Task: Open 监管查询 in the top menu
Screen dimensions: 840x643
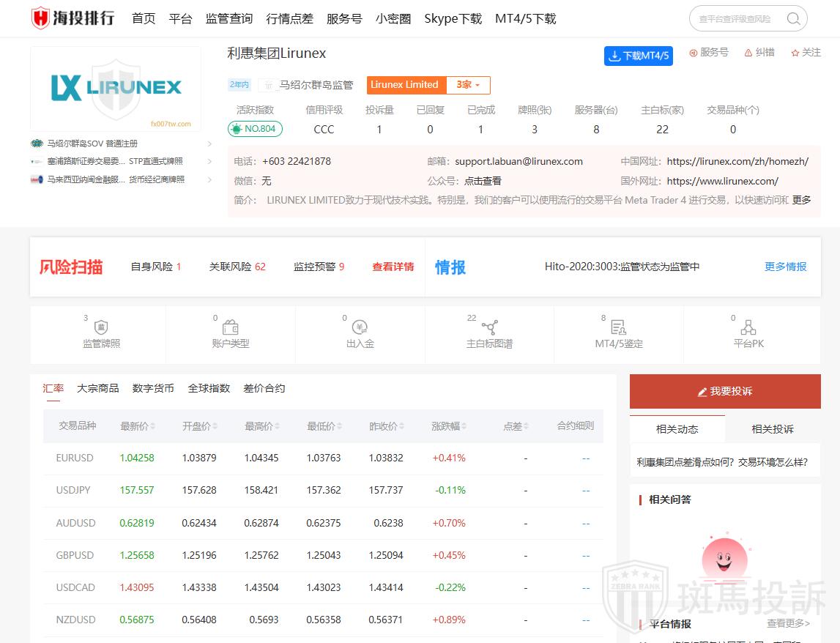Action: 229,19
